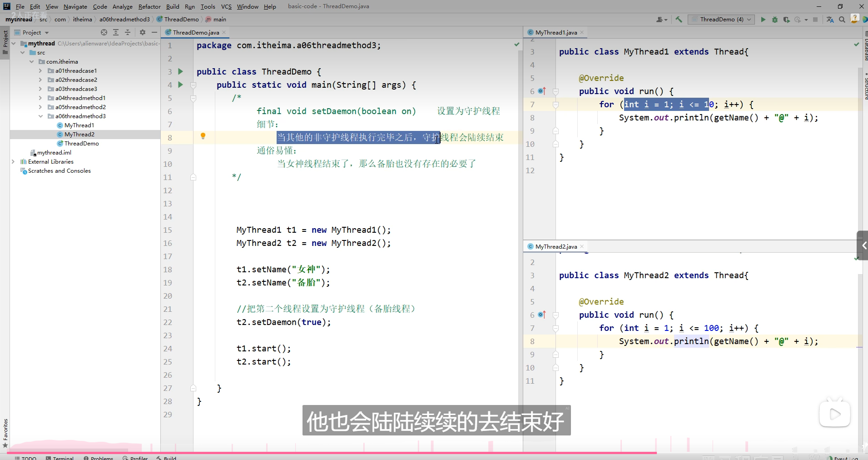
Task: Click a06threadmethod3 in navigation breadcrumb
Action: tap(124, 20)
